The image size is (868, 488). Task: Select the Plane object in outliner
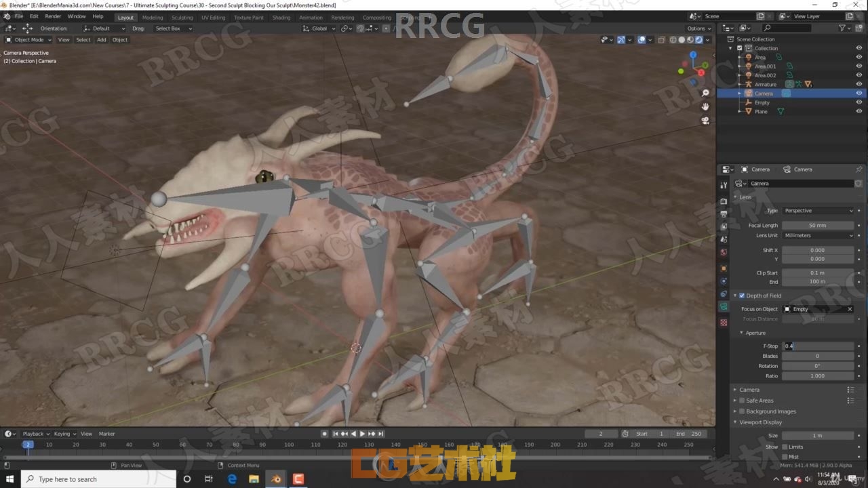[761, 111]
